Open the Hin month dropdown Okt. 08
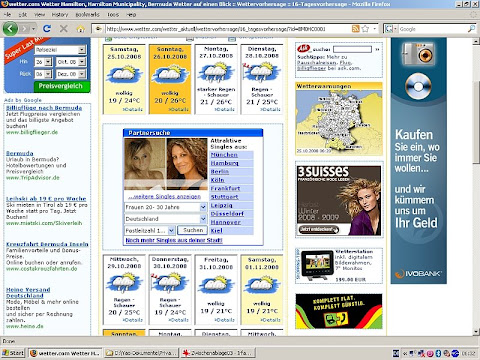480x360 pixels. [82, 62]
